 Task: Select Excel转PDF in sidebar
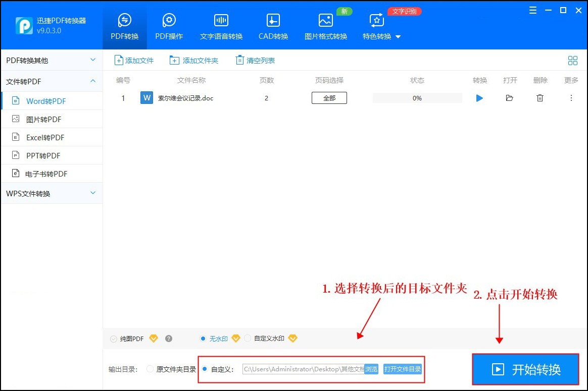click(x=48, y=137)
